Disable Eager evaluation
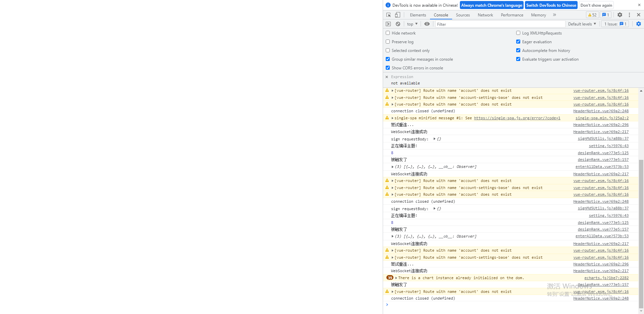644x314 pixels. point(518,42)
